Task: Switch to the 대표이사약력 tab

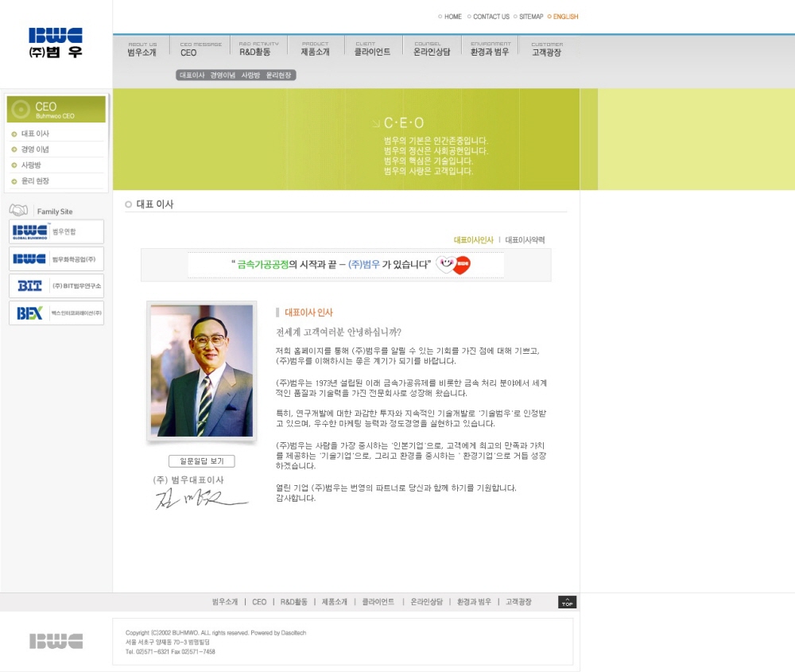Action: pyautogui.click(x=525, y=239)
